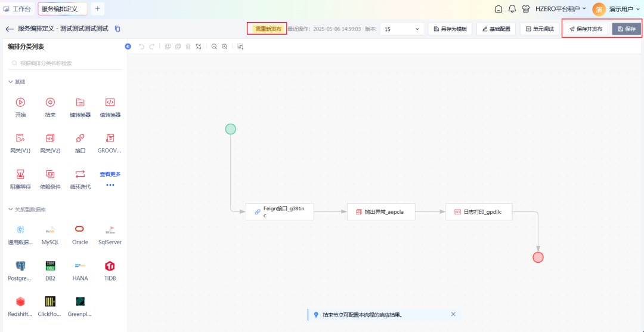Add a new tab with plus button
Screen dimensions: 644x332
(97, 8)
